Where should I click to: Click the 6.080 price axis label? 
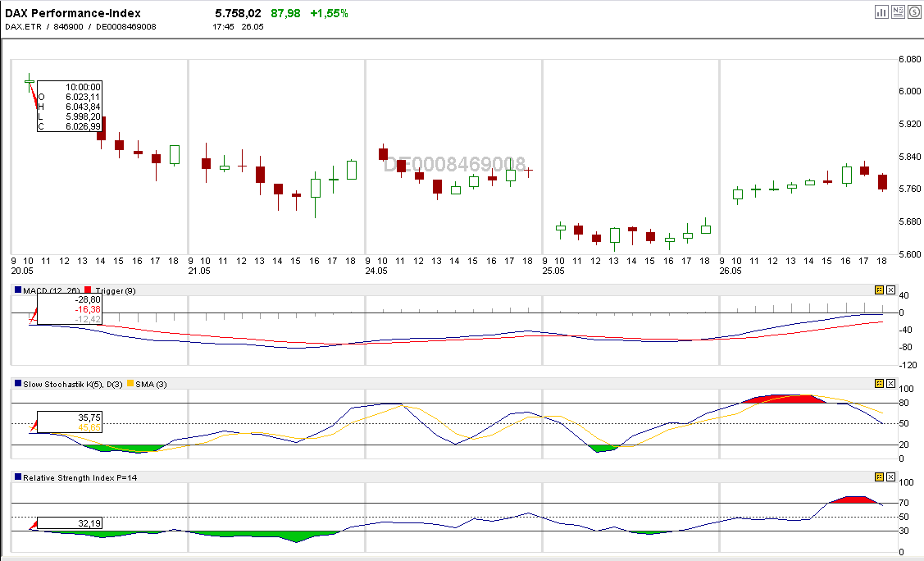click(910, 59)
